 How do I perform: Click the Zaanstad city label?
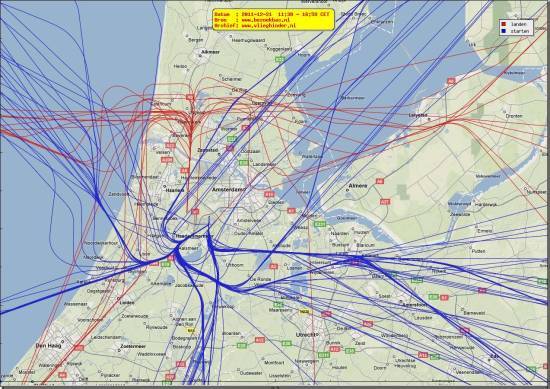click(x=208, y=150)
